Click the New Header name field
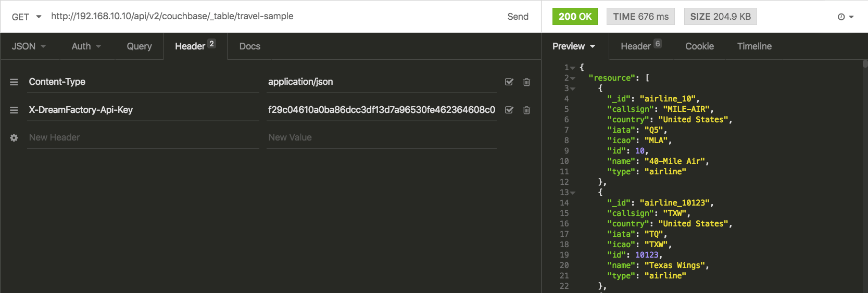 click(143, 137)
